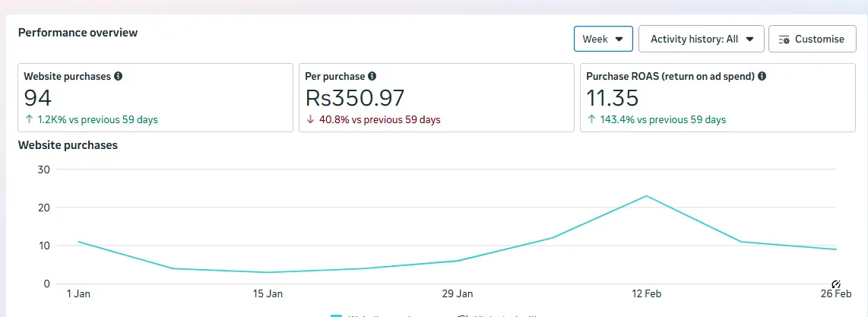Click the 29 Jan axis date label
Image resolution: width=868 pixels, height=317 pixels.
point(458,293)
